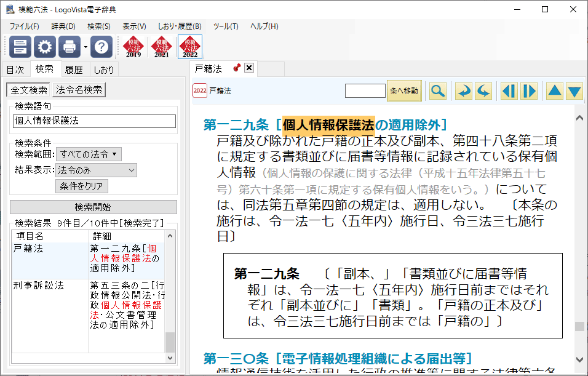Click the dictionary list icon in toolbar
Viewport: 588px width, 376px height.
tap(20, 47)
